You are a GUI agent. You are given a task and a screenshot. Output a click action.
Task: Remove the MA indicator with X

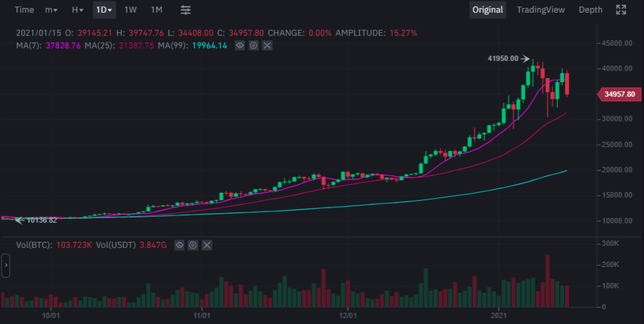267,46
